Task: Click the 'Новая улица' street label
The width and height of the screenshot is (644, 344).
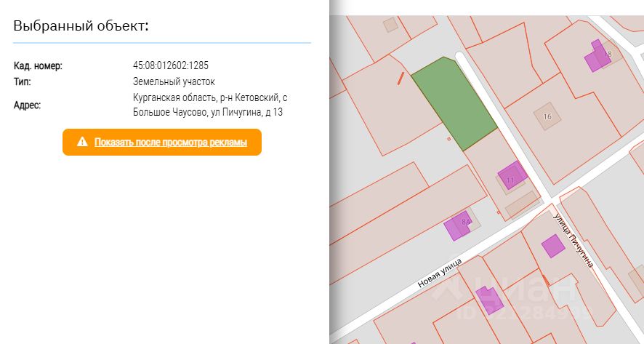Action: [x=440, y=273]
